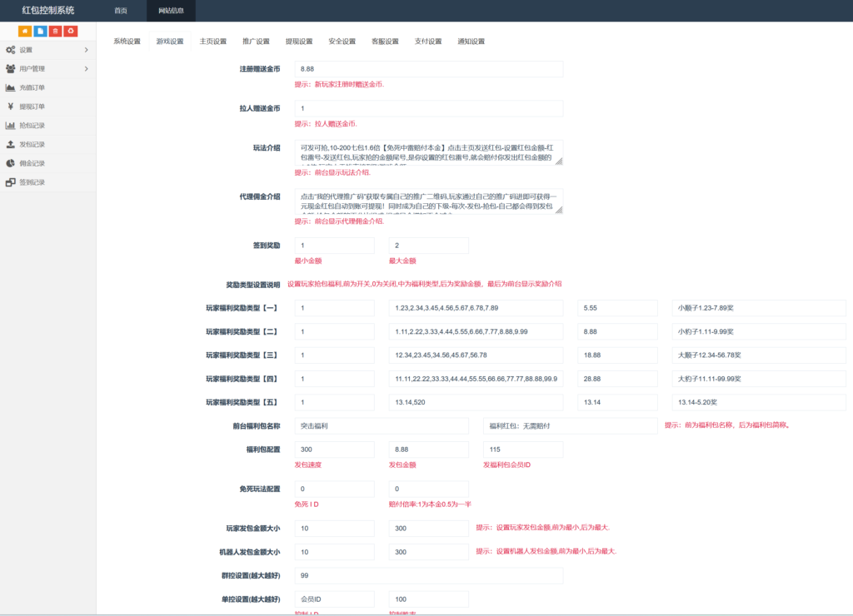Viewport: 853px width, 616px height.
Task: Click the upload icon next to 发包记录
Action: point(10,144)
